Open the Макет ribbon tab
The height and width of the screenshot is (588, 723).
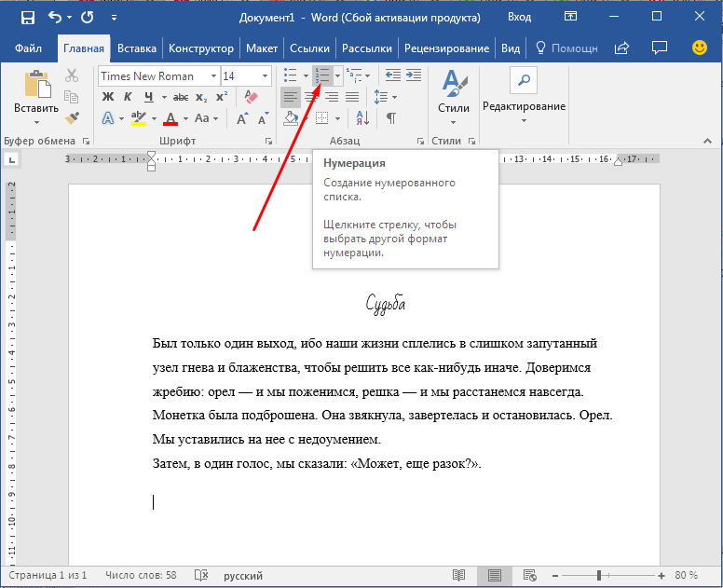[x=261, y=48]
